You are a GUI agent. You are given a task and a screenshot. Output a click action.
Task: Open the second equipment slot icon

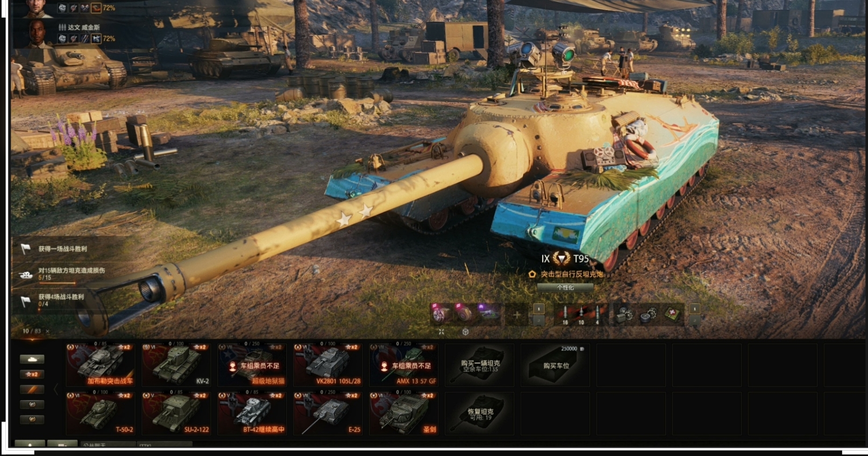464,314
